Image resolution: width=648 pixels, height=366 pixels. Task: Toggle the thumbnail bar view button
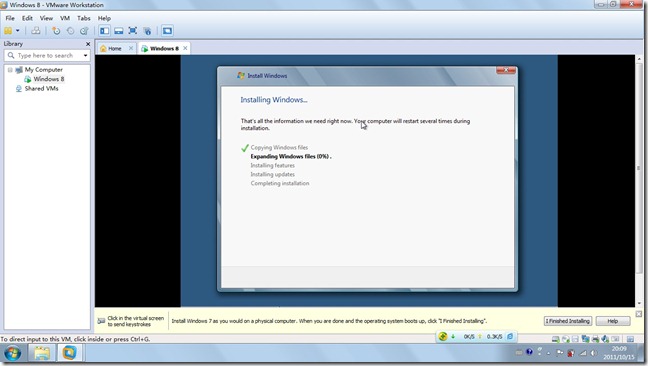(119, 31)
